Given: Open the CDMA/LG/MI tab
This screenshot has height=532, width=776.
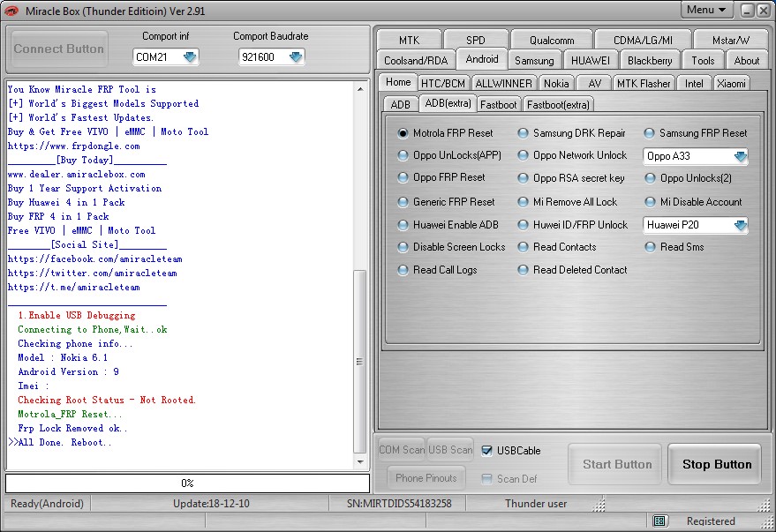Looking at the screenshot, I should pos(643,40).
